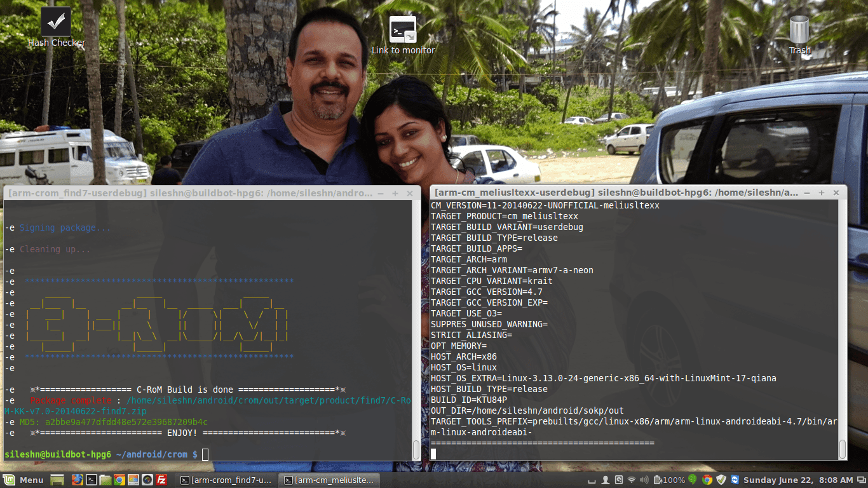This screenshot has width=868, height=488.
Task: Click the keyboard layout tray indicator
Action: coord(592,480)
